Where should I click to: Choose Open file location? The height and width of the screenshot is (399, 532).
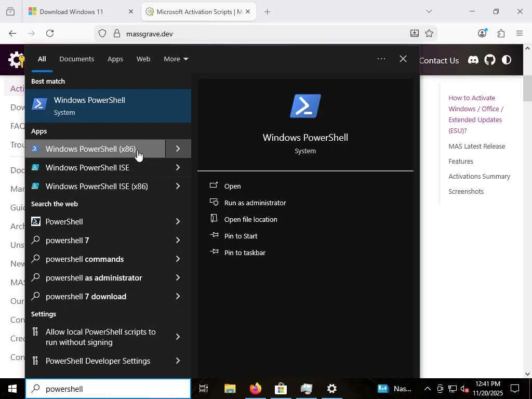(x=251, y=219)
